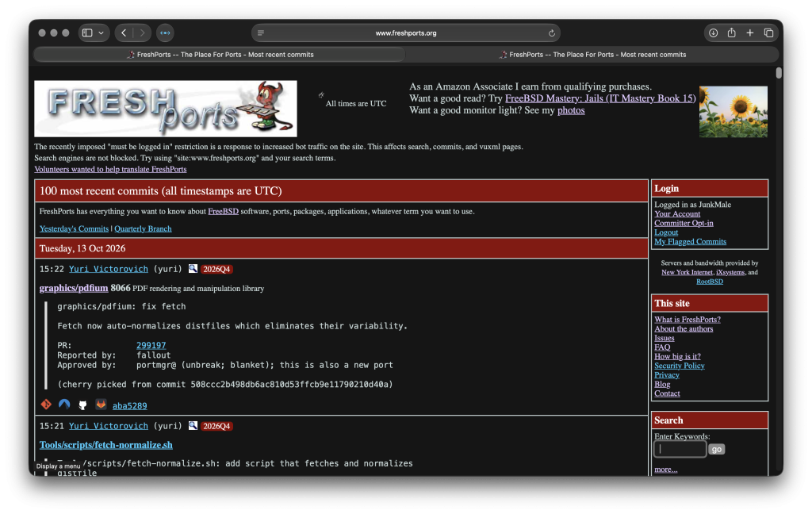Screen dimensions: 812x514
Task: Open the Quarterly Branch link
Action: tap(143, 228)
